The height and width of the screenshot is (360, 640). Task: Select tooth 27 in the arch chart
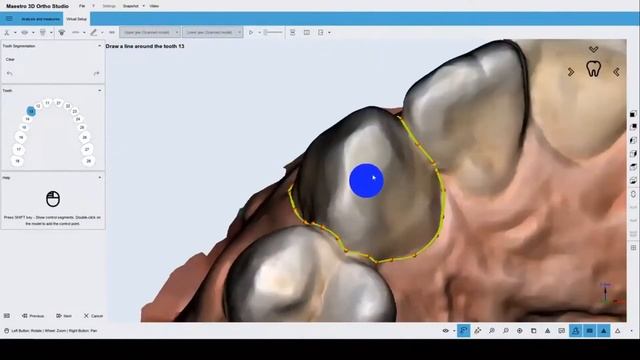point(87,149)
